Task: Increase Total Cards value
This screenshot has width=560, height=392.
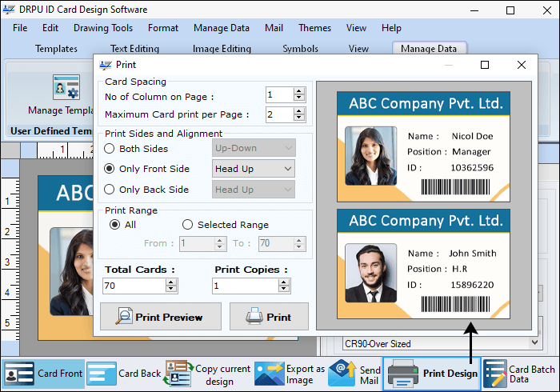Action: tap(171, 282)
